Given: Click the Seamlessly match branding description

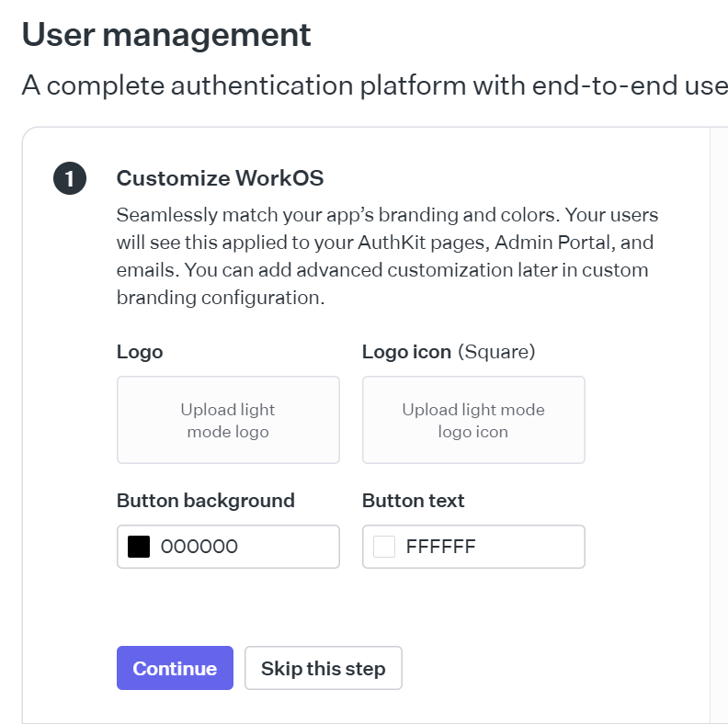Looking at the screenshot, I should pyautogui.click(x=387, y=256).
